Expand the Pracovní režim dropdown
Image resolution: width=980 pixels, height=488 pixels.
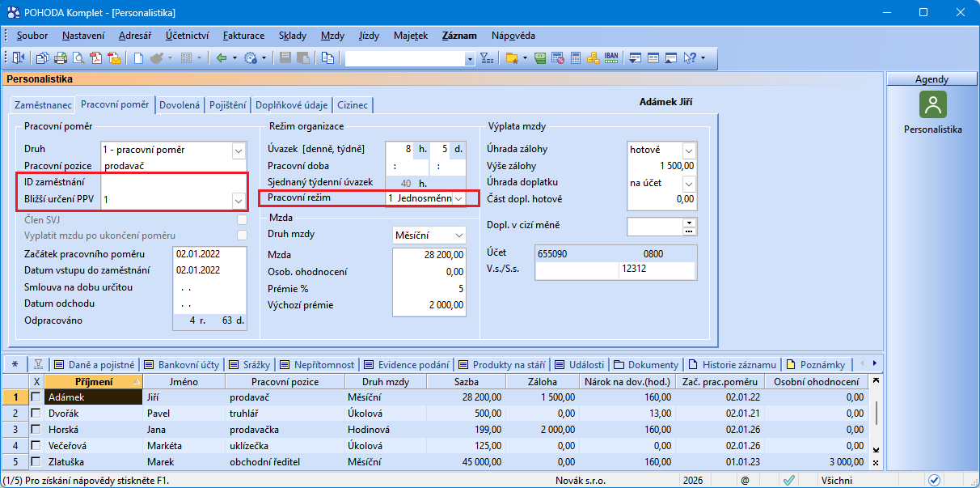click(x=458, y=198)
